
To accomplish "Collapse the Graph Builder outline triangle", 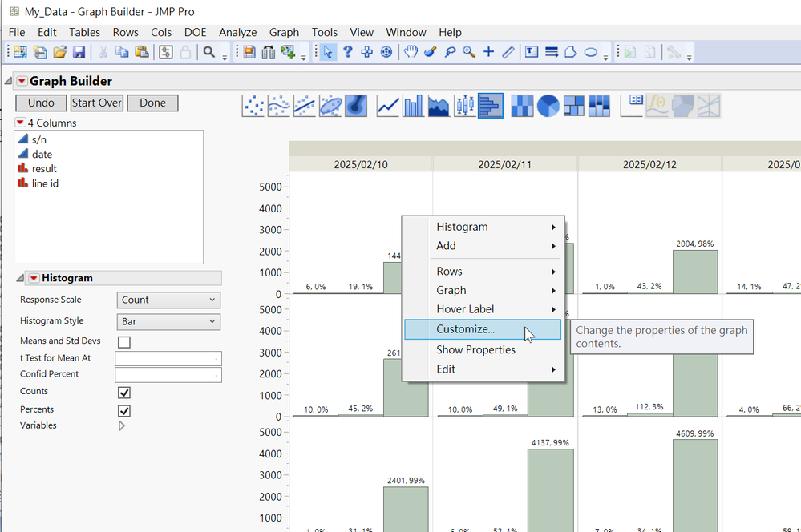I will pyautogui.click(x=8, y=81).
